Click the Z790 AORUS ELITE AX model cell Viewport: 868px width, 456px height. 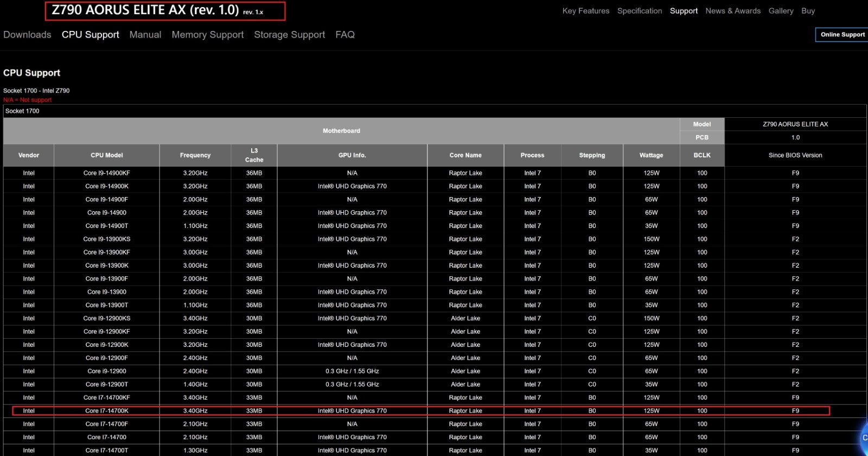[x=795, y=124]
